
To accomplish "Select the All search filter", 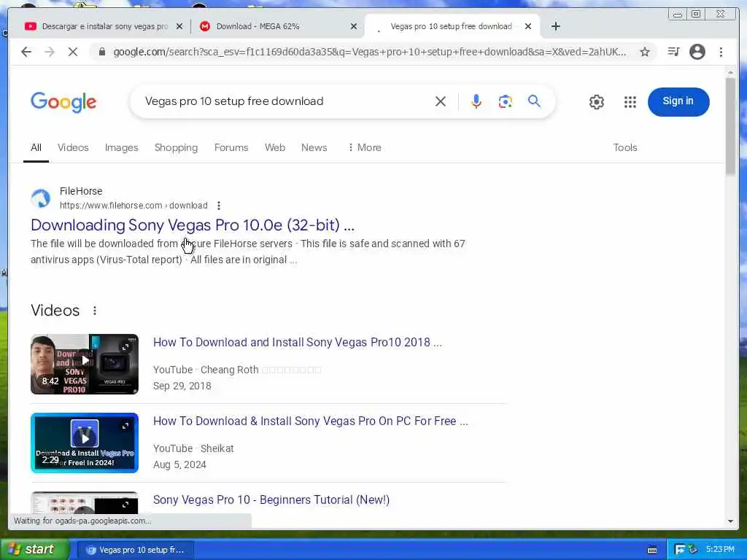I will (x=36, y=147).
